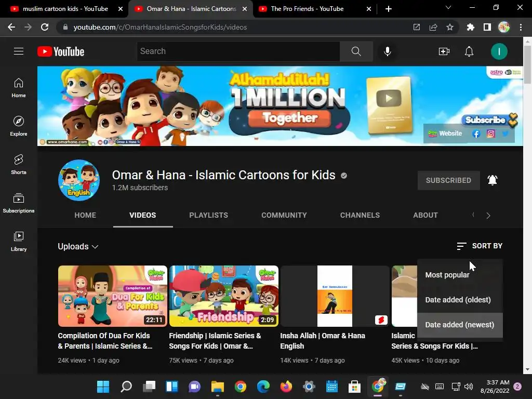
Task: Open the account avatar menu
Action: coord(499,51)
